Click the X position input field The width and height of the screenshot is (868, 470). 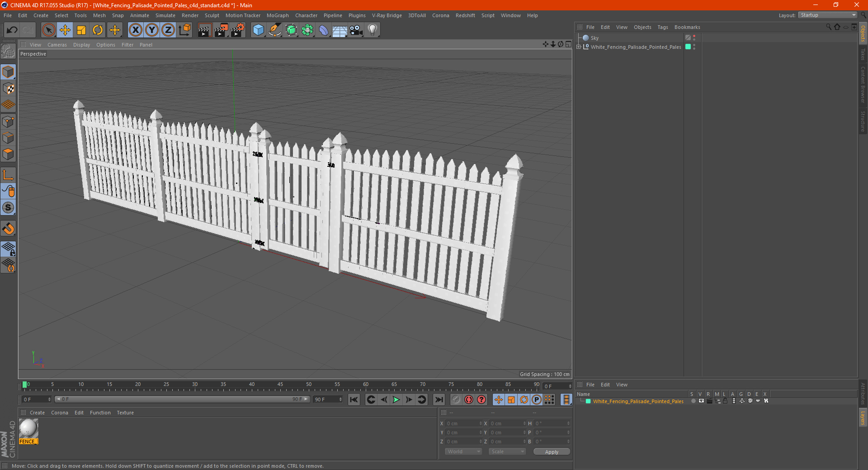click(x=462, y=423)
